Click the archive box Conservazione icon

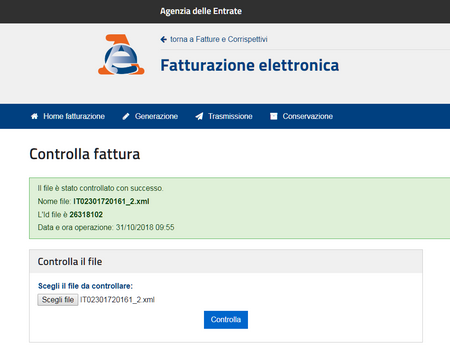274,116
